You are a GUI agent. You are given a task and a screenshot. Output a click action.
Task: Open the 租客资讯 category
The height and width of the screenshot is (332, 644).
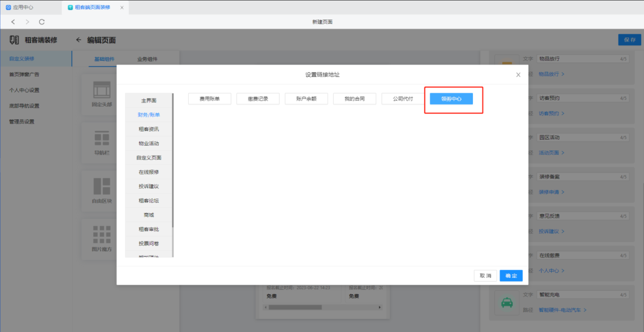pyautogui.click(x=149, y=129)
